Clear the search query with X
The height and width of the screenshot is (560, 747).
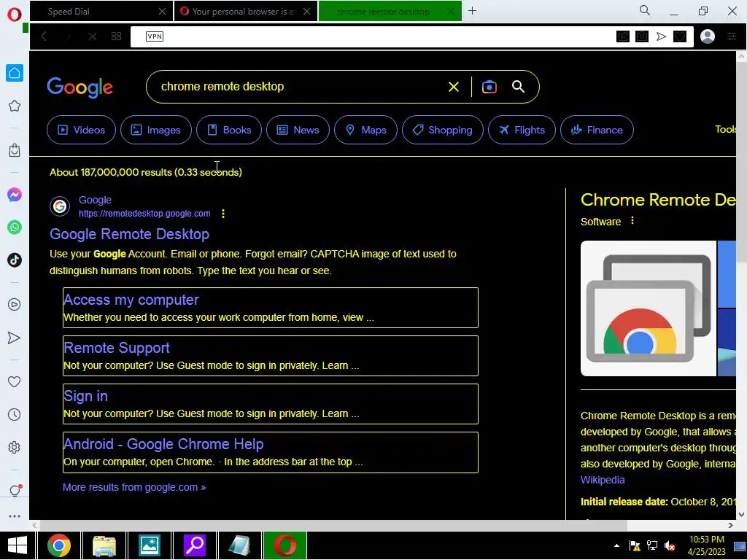[x=454, y=87]
